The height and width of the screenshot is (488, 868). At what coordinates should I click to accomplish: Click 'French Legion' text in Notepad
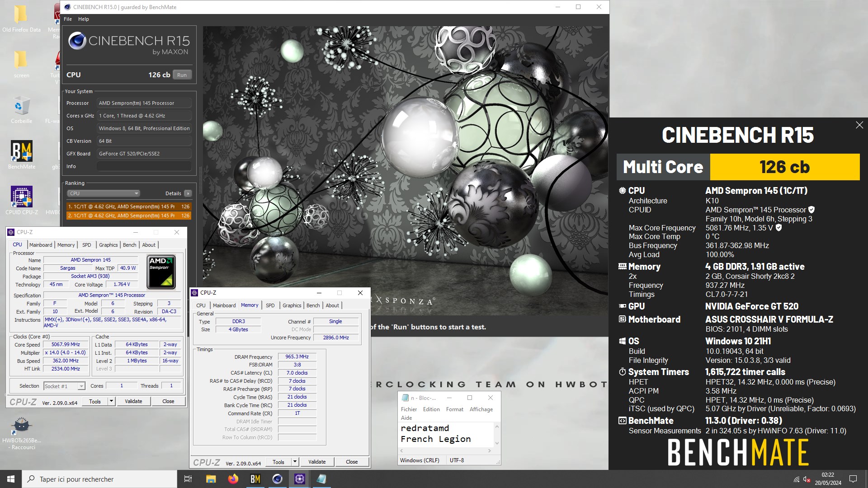click(435, 439)
